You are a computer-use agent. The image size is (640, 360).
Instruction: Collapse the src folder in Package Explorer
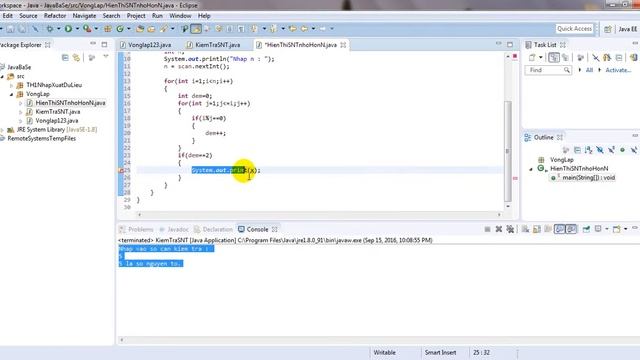(x=2, y=76)
